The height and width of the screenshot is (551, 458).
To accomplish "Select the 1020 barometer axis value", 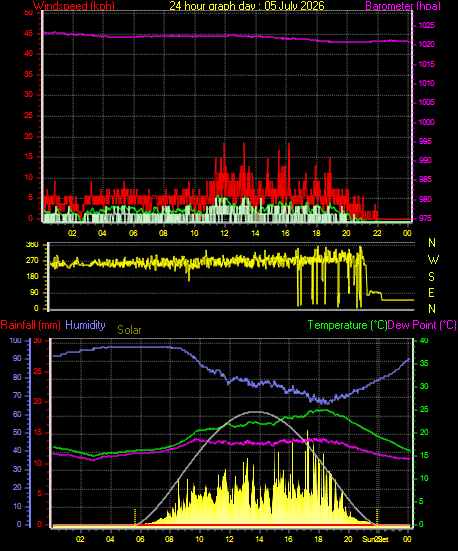I will (426, 45).
